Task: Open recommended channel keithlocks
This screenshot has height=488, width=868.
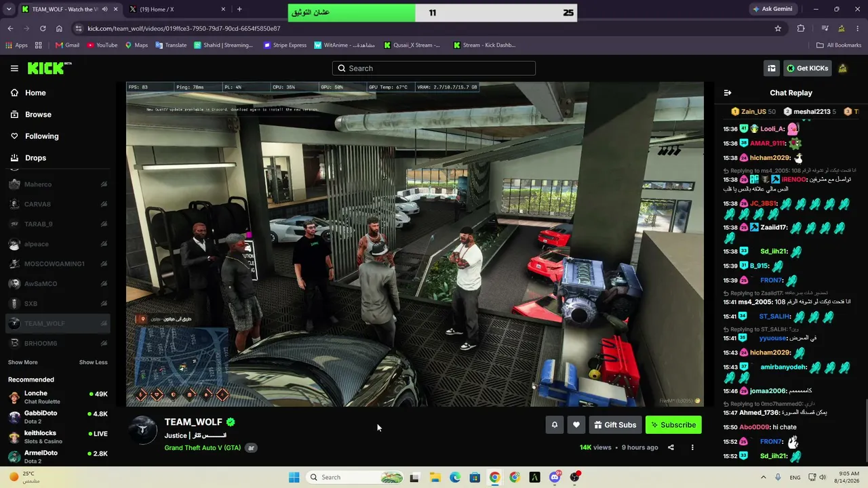Action: (58, 437)
